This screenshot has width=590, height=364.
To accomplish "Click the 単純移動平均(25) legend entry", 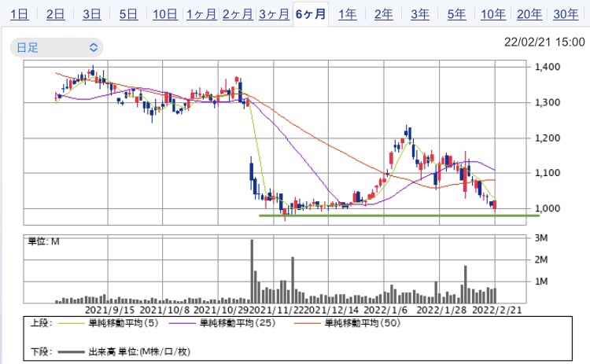I will click(238, 323).
